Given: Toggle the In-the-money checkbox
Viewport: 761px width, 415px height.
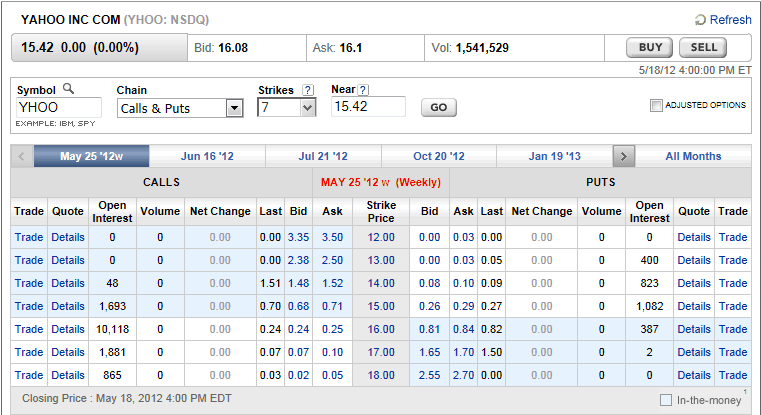Looking at the screenshot, I should pyautogui.click(x=666, y=400).
